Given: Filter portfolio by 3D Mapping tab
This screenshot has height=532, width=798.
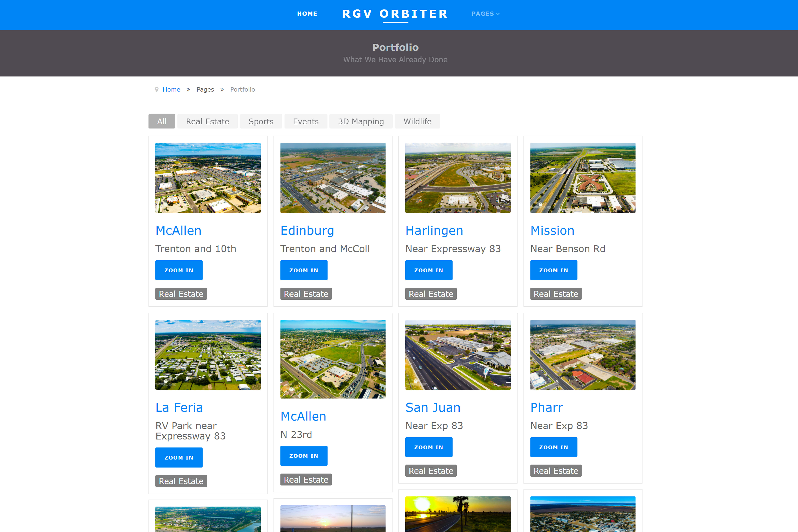Looking at the screenshot, I should pyautogui.click(x=361, y=121).
